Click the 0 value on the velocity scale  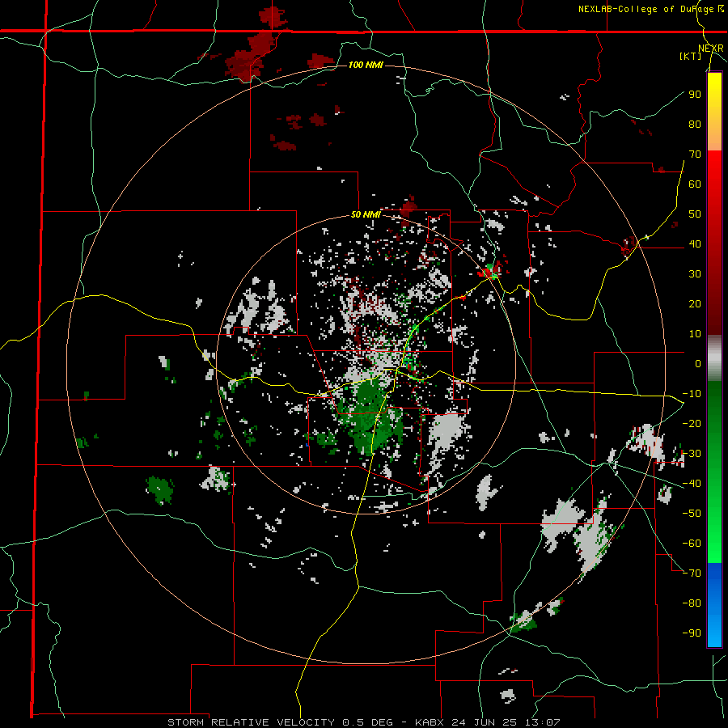pyautogui.click(x=698, y=364)
